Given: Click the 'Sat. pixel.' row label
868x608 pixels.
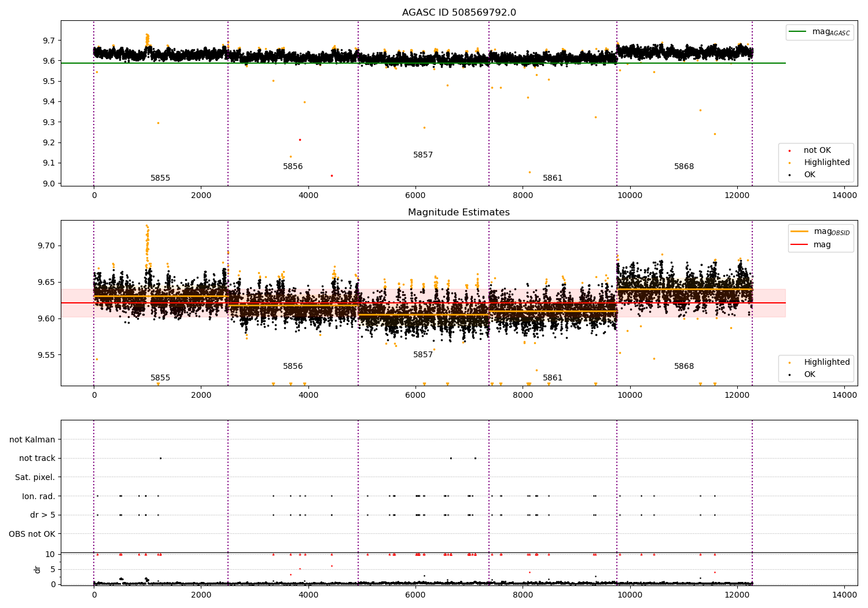Looking at the screenshot, I should (35, 477).
